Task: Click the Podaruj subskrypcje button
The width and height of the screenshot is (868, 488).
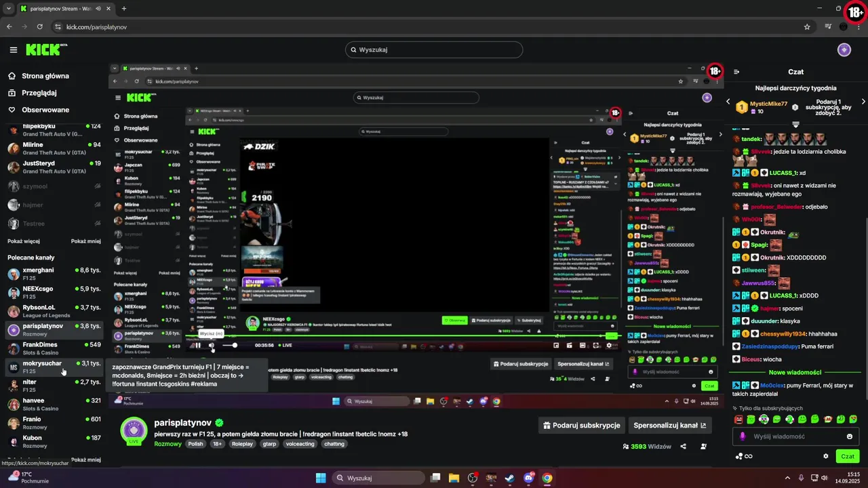Action: [x=582, y=426]
